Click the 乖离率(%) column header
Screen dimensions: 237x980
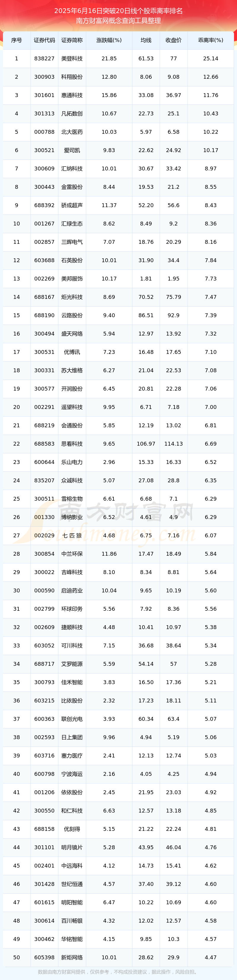[x=211, y=40]
